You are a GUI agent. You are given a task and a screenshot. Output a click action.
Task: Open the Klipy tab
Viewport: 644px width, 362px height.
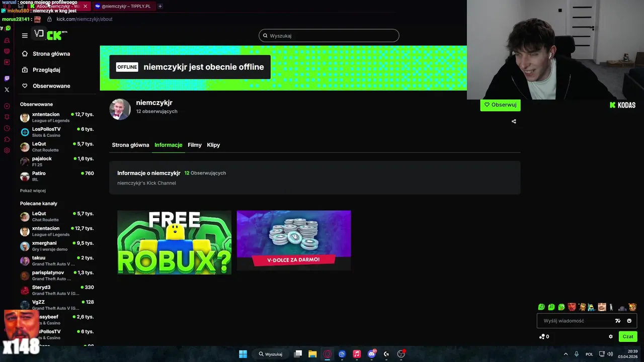pos(213,145)
